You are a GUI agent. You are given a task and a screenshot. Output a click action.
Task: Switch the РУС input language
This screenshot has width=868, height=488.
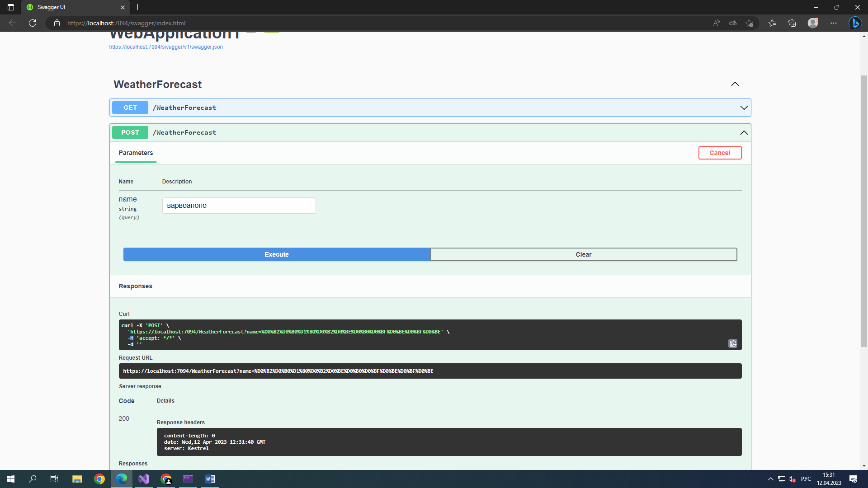[806, 479]
